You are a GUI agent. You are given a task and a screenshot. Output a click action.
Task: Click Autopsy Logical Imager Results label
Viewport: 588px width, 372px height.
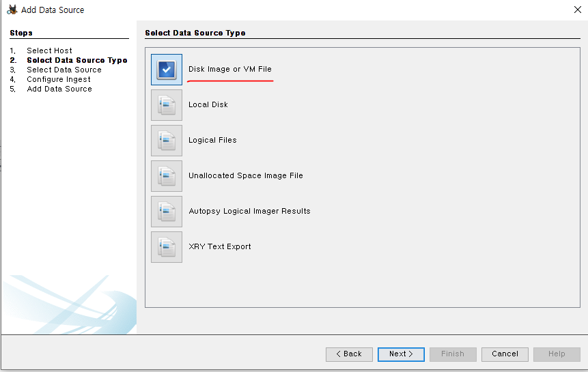pos(249,211)
